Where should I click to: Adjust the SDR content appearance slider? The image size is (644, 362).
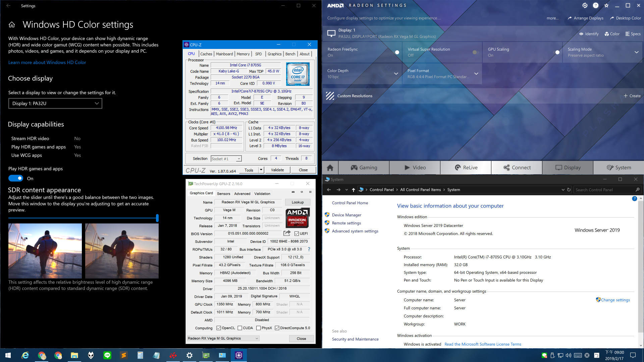(x=157, y=218)
